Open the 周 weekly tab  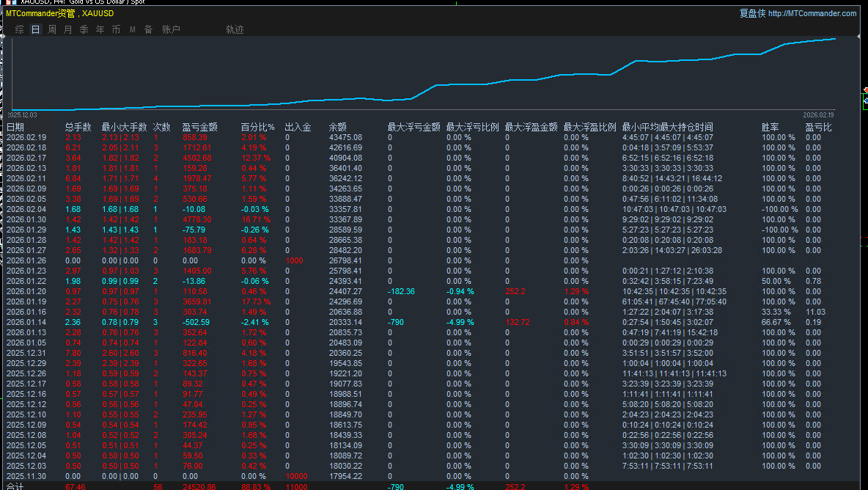52,29
